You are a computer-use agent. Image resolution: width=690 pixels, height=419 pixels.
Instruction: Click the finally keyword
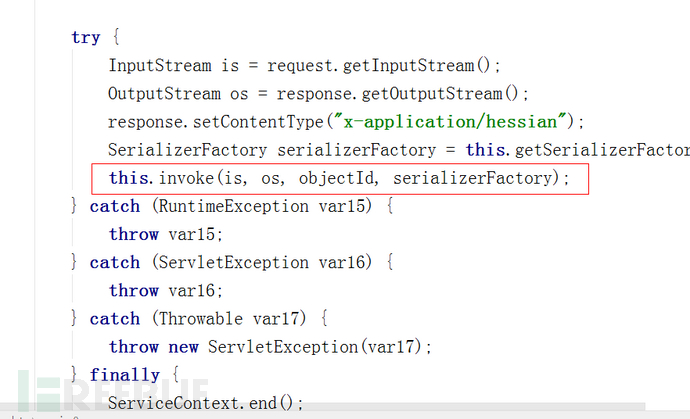pyautogui.click(x=124, y=375)
